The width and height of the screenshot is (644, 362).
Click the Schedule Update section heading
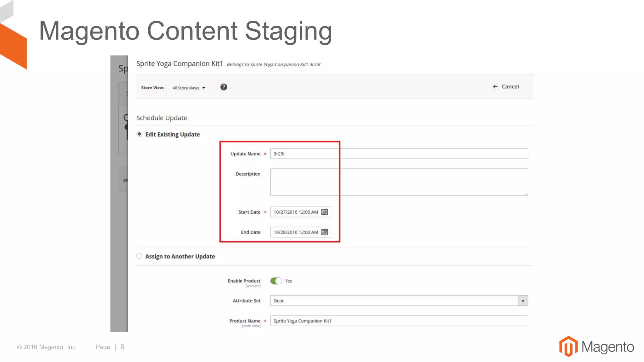point(162,118)
